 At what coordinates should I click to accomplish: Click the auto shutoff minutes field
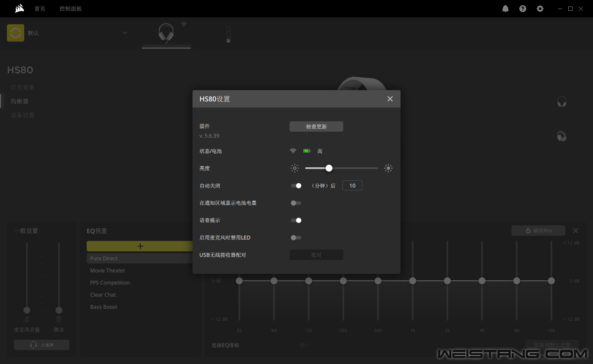coord(352,185)
